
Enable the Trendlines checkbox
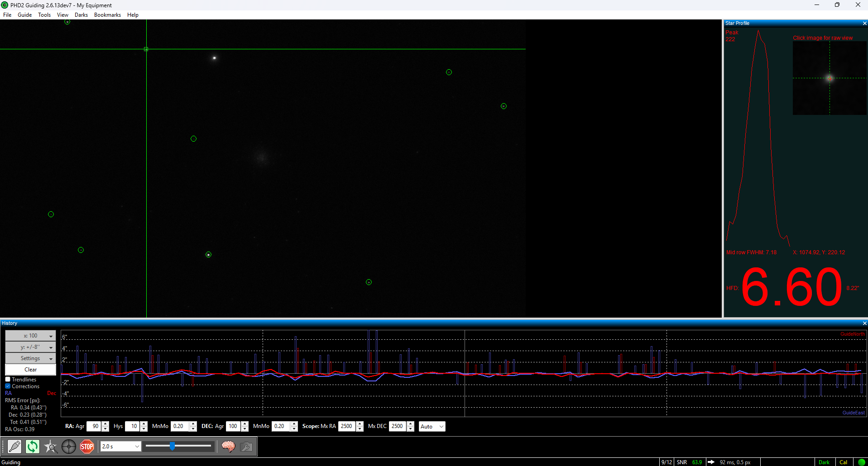click(8, 379)
